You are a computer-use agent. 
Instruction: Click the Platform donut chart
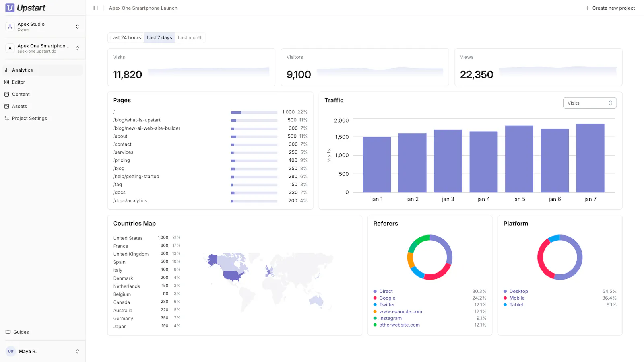(x=560, y=257)
